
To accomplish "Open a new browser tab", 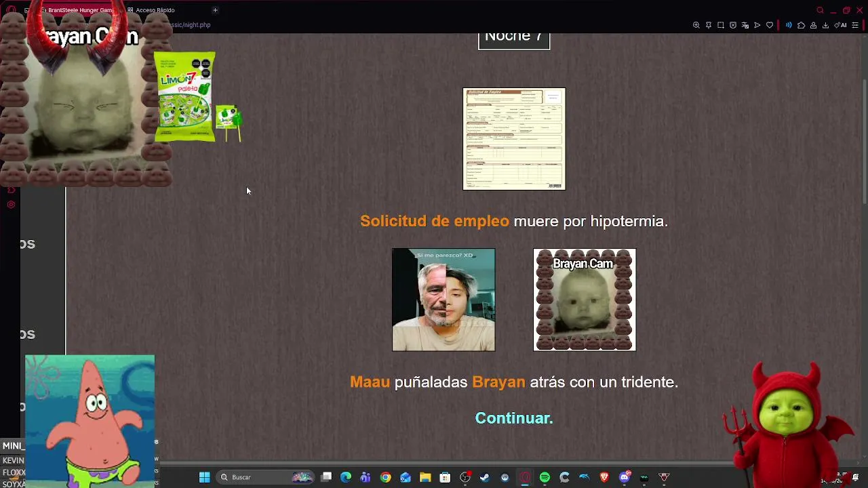I will tap(215, 10).
